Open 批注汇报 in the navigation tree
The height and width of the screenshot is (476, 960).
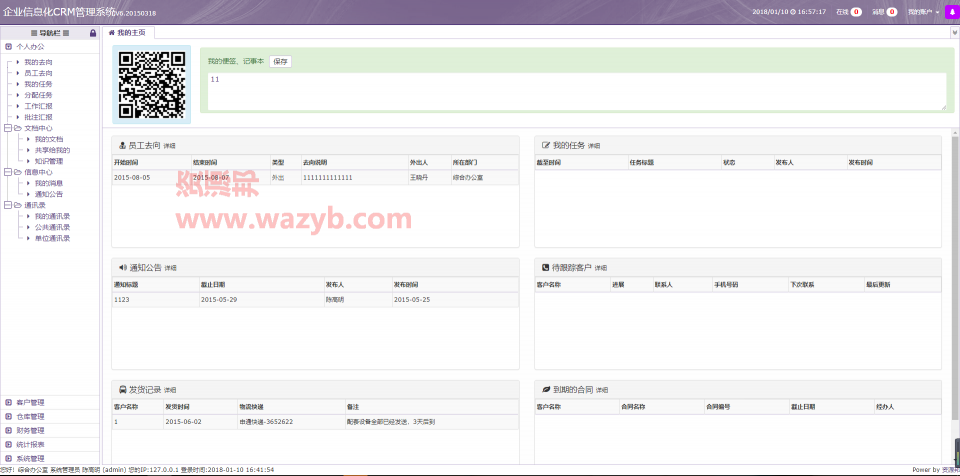click(38, 117)
